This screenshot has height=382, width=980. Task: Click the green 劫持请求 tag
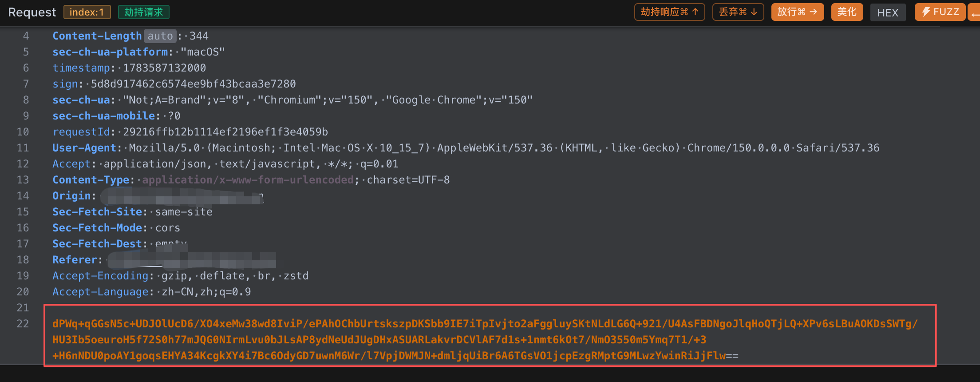point(144,12)
